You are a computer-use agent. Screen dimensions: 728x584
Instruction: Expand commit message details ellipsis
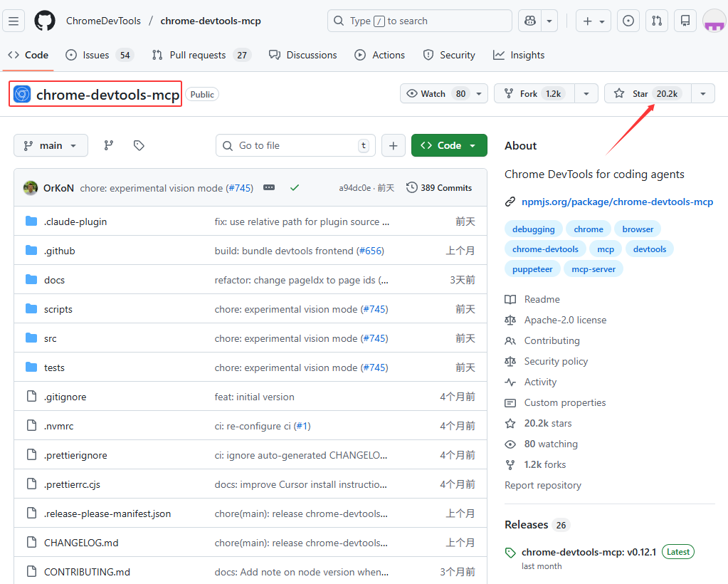(x=269, y=187)
